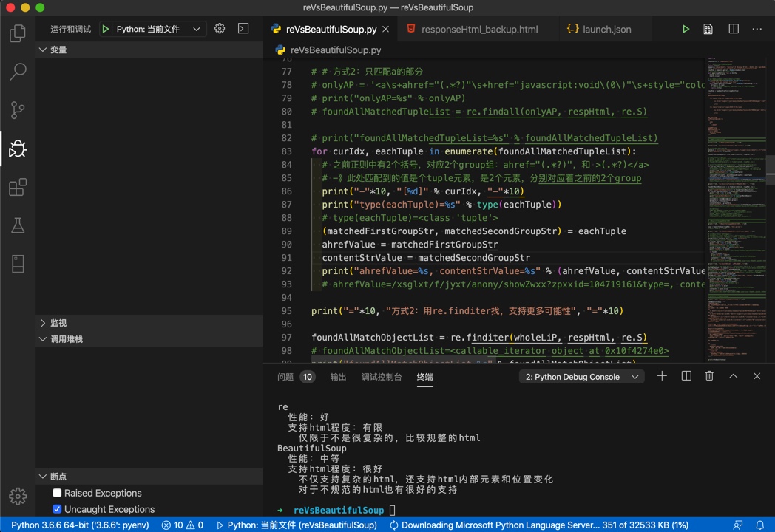Screen dimensions: 775x532
Task: Split the terminal panel
Action: (686, 376)
